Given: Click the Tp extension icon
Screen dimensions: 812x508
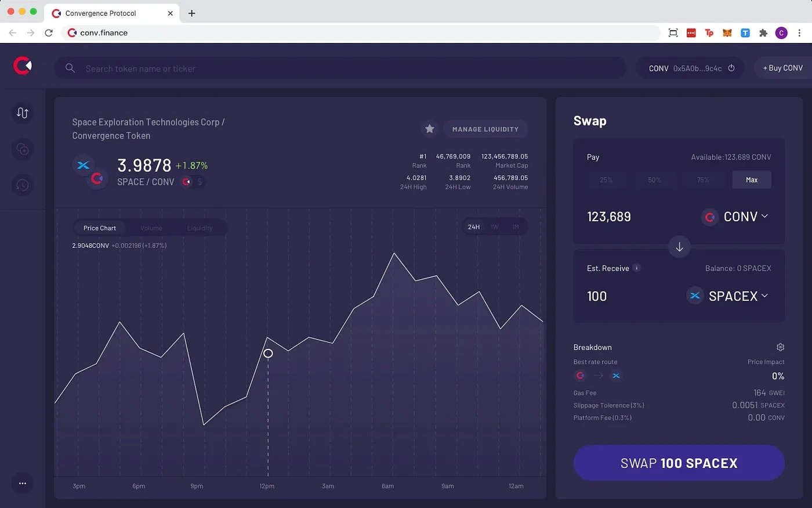Looking at the screenshot, I should coord(709,33).
